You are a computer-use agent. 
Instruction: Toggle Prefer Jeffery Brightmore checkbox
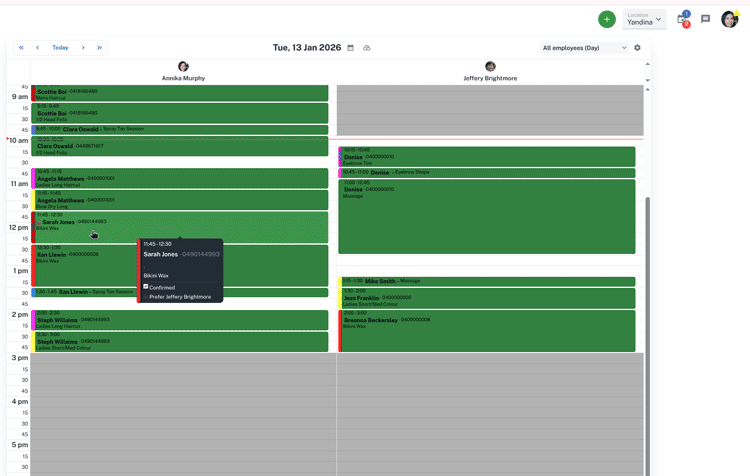tap(146, 297)
